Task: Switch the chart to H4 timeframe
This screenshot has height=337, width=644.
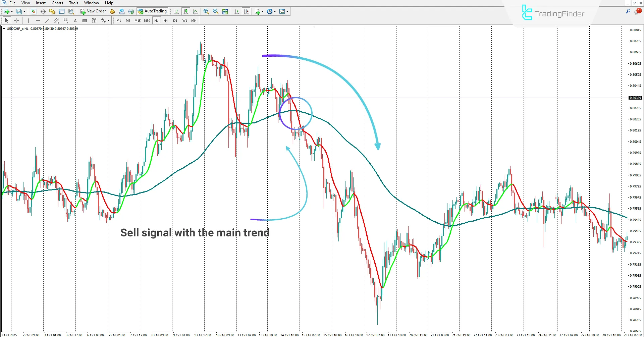Action: (165, 20)
